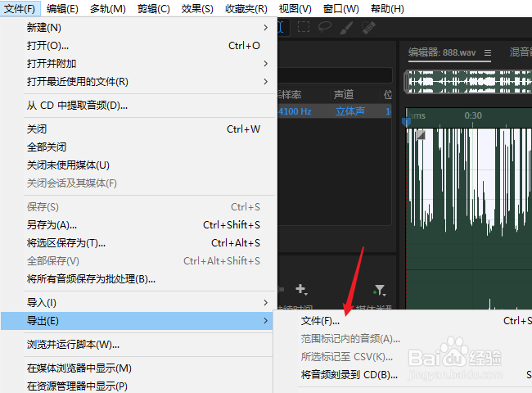Click the 立体声 cell in file row
The width and height of the screenshot is (532, 393).
click(350, 111)
